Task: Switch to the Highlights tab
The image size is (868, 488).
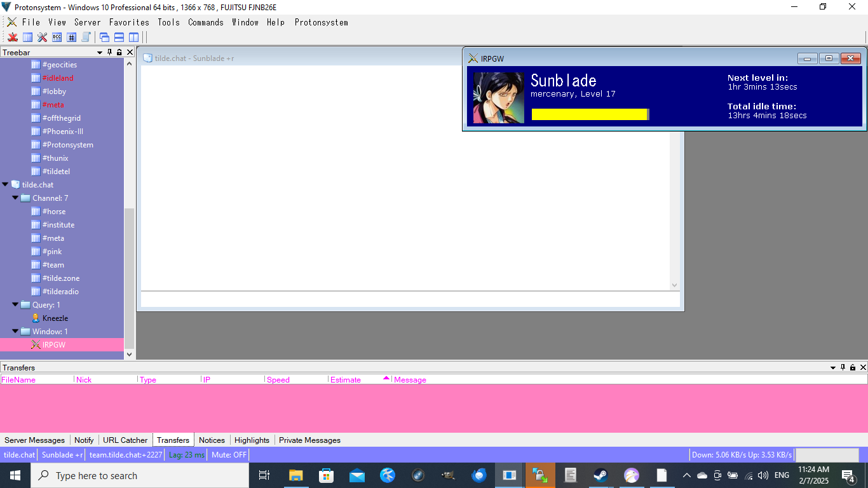Action: click(x=252, y=440)
